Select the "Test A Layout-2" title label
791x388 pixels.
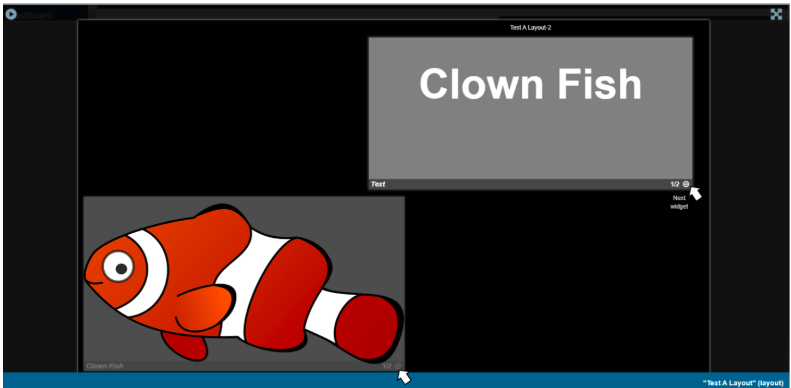click(x=530, y=28)
